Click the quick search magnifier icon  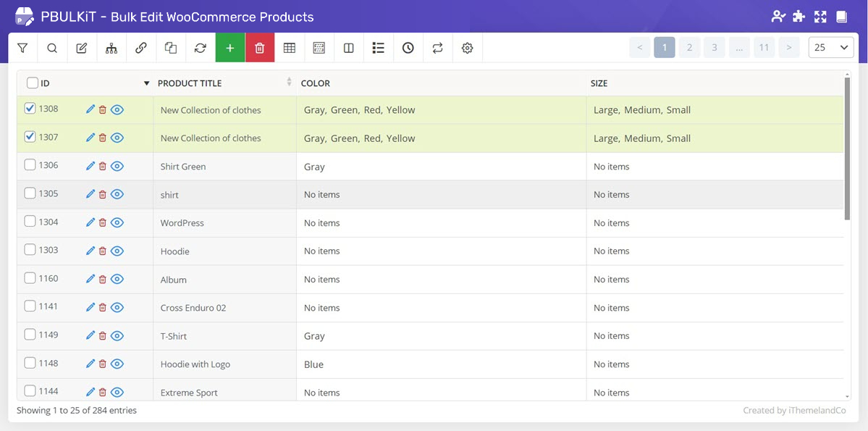click(x=52, y=48)
